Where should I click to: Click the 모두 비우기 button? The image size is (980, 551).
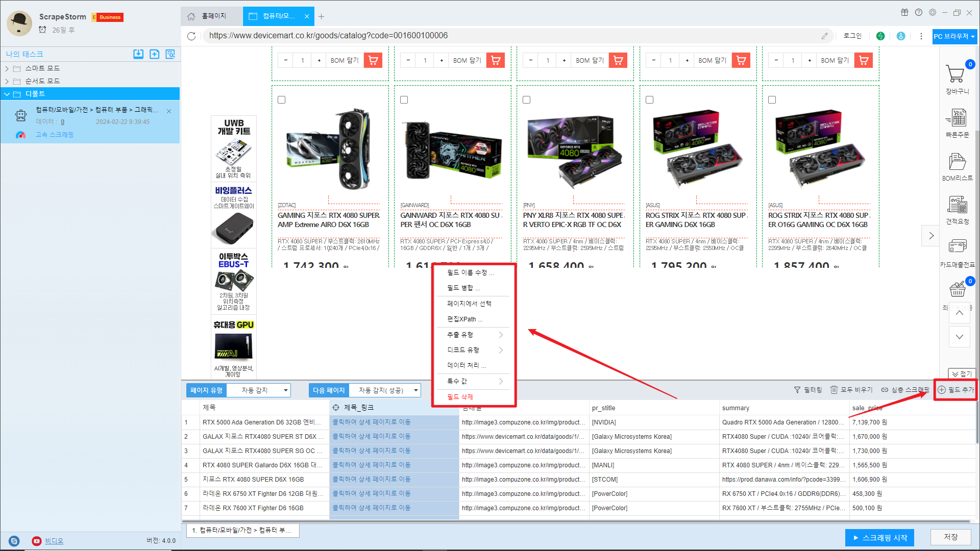click(x=851, y=390)
